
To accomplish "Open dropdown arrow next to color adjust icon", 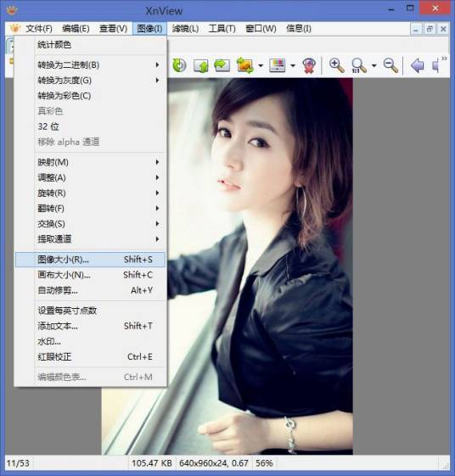I will [x=293, y=65].
